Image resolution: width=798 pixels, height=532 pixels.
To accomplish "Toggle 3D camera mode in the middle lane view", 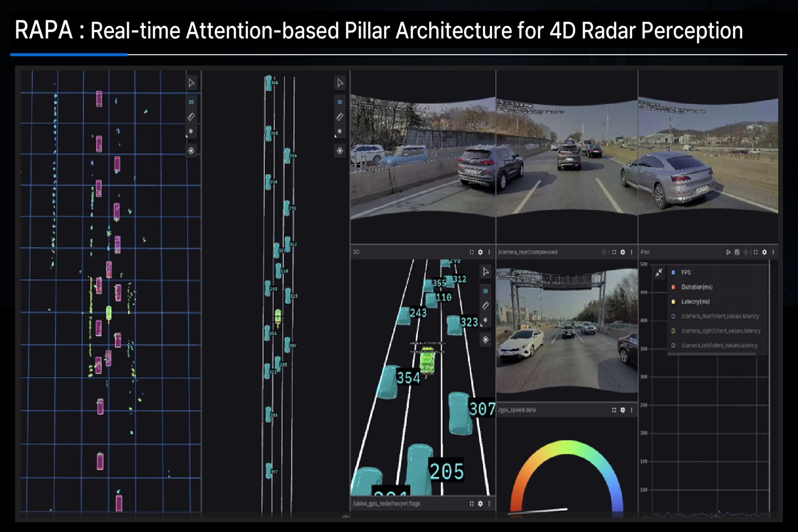I will 340,102.
